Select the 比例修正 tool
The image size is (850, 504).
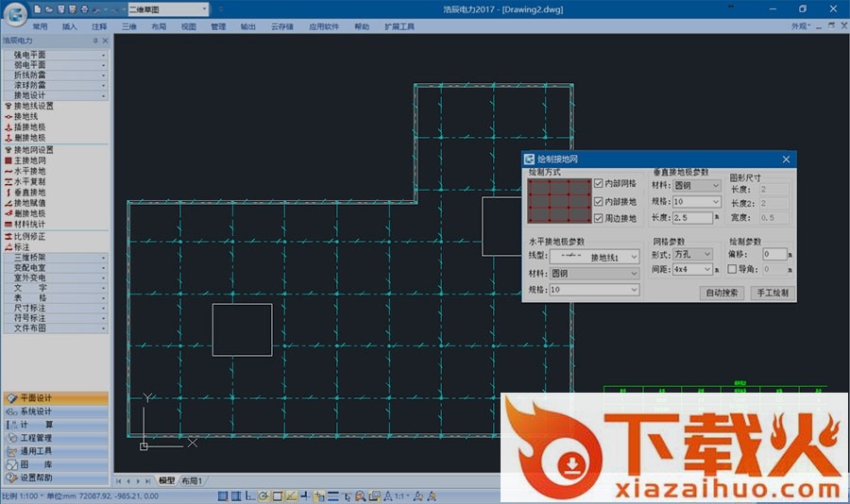(x=25, y=237)
